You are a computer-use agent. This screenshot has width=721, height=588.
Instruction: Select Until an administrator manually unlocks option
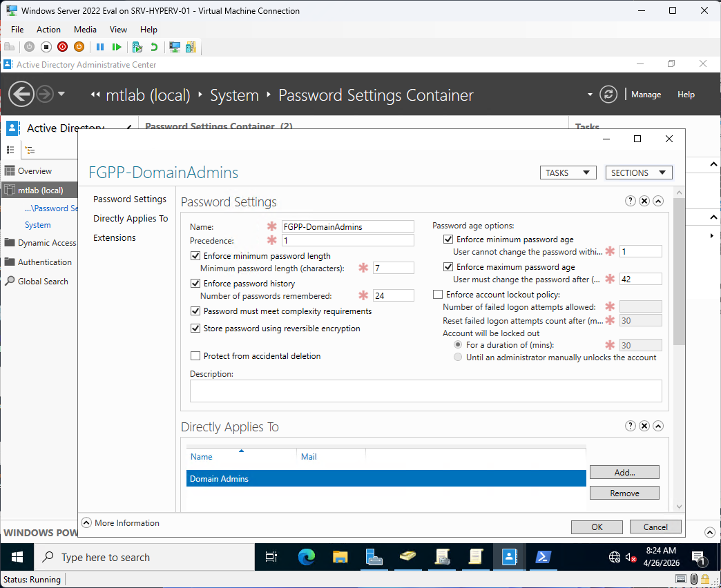point(458,357)
